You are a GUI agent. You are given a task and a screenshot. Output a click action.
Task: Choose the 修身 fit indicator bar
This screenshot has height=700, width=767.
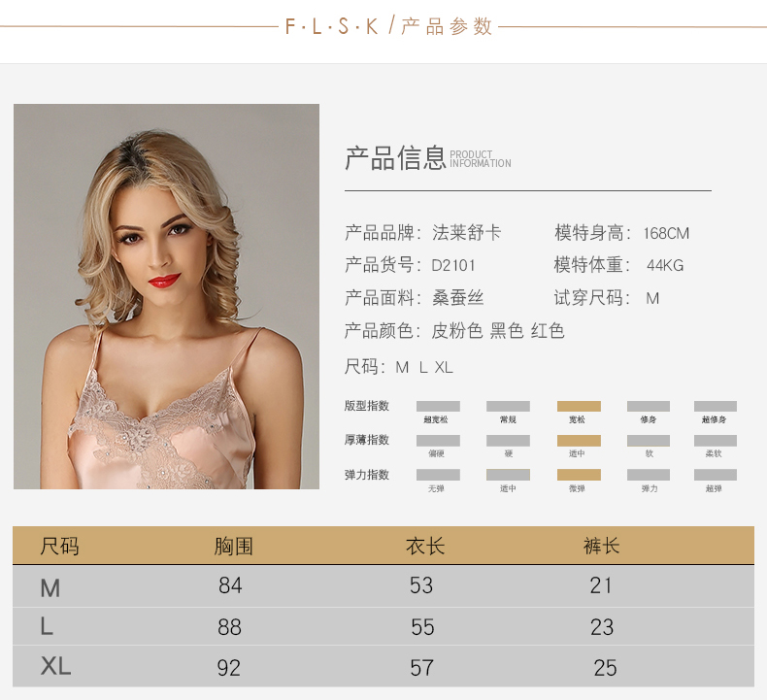coord(649,406)
